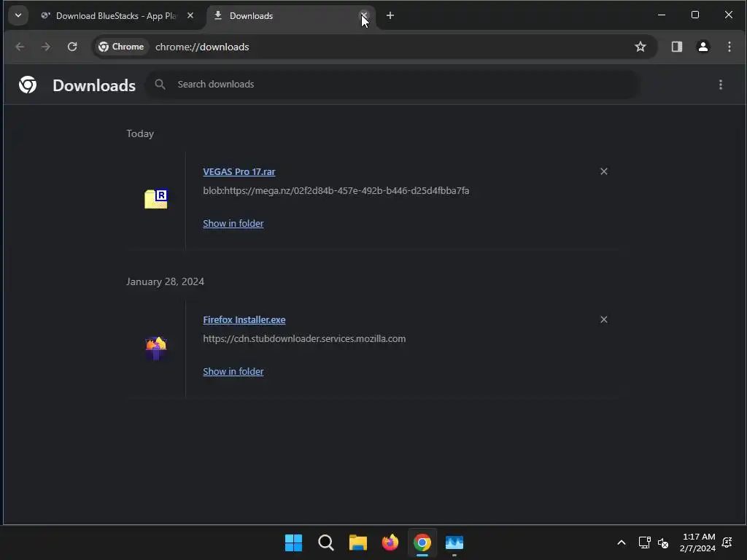This screenshot has height=560, width=747.
Task: Go forward using the forward arrow
Action: tap(46, 47)
